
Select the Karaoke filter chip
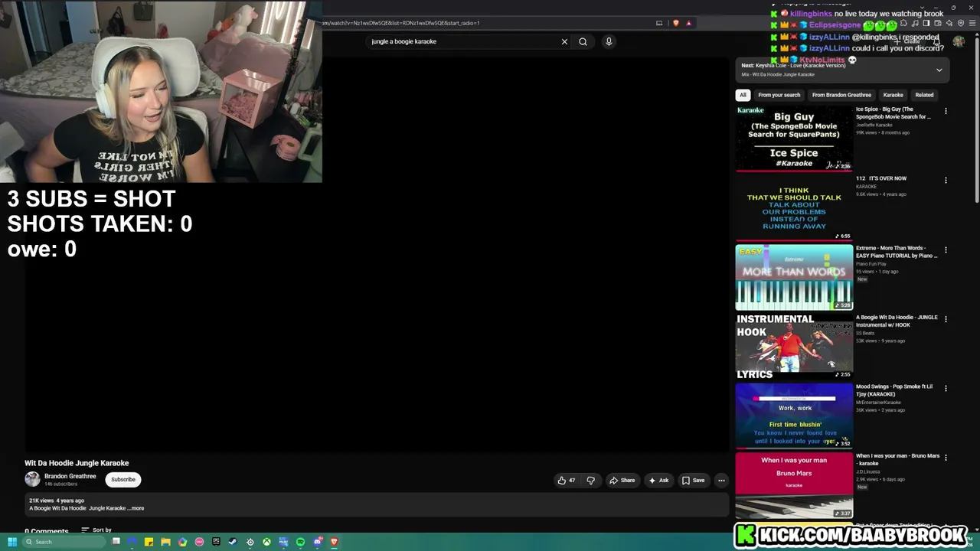click(x=893, y=95)
